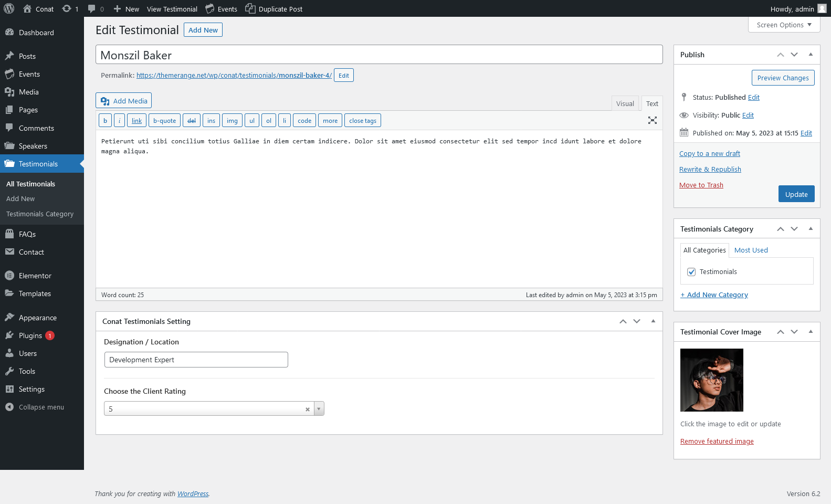The width and height of the screenshot is (831, 504).
Task: Uncheck the Testimonials category checkbox
Action: point(691,272)
